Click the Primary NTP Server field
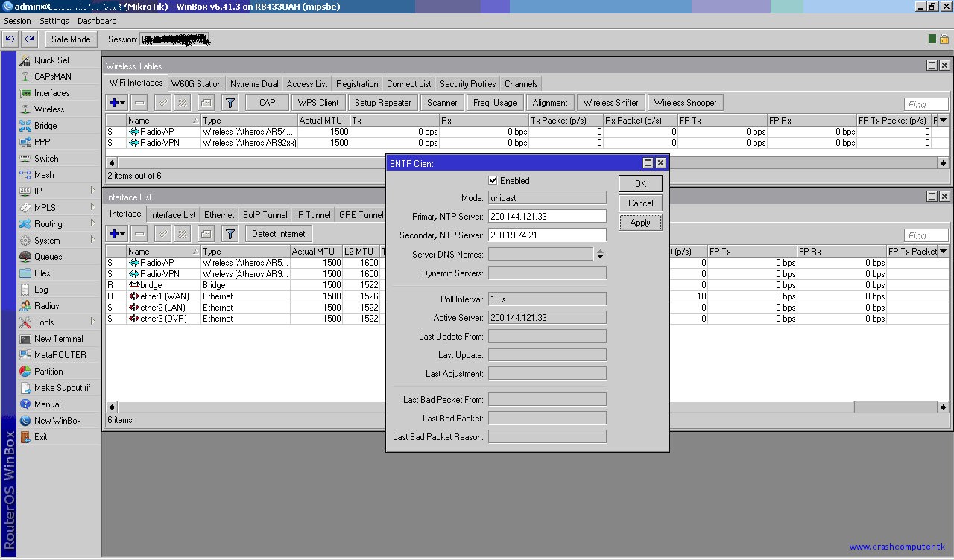 [x=547, y=217]
